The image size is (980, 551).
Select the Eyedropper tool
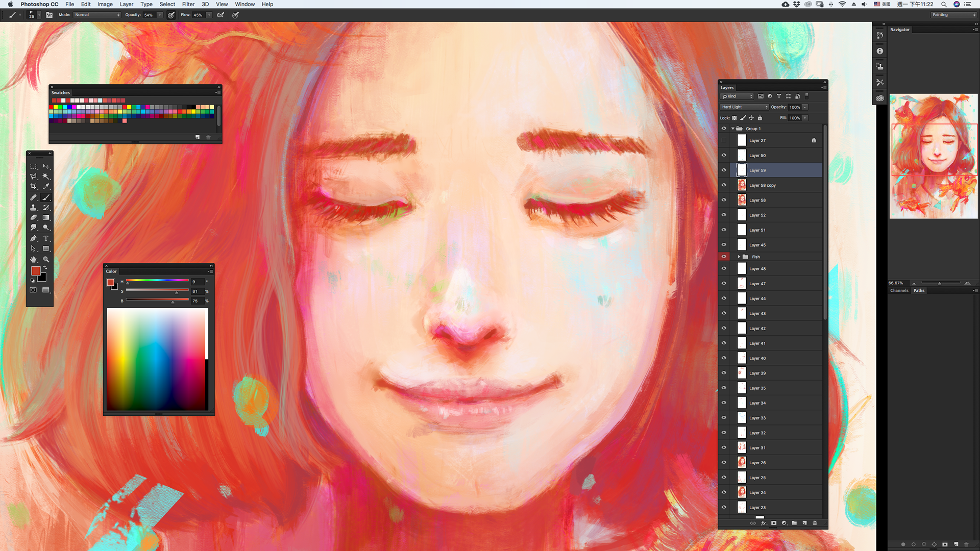(46, 187)
